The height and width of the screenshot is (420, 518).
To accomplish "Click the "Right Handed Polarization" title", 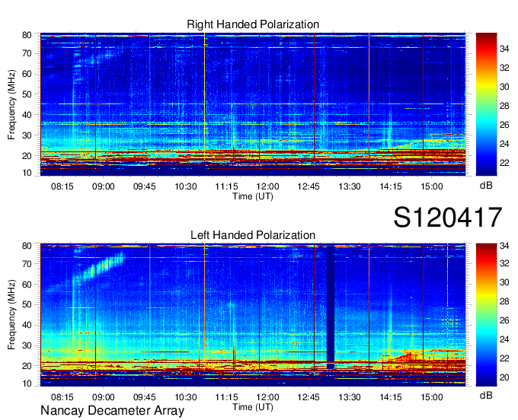I will [253, 24].
